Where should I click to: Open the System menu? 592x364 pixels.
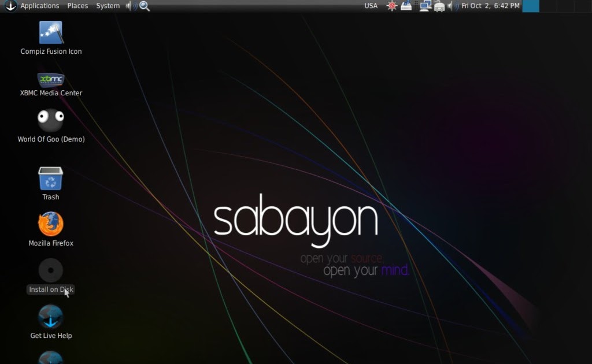(108, 6)
